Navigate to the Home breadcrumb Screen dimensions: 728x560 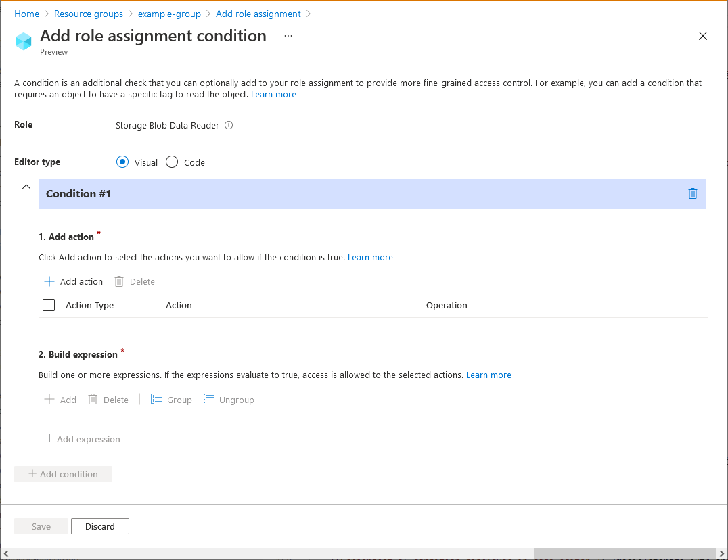point(26,14)
